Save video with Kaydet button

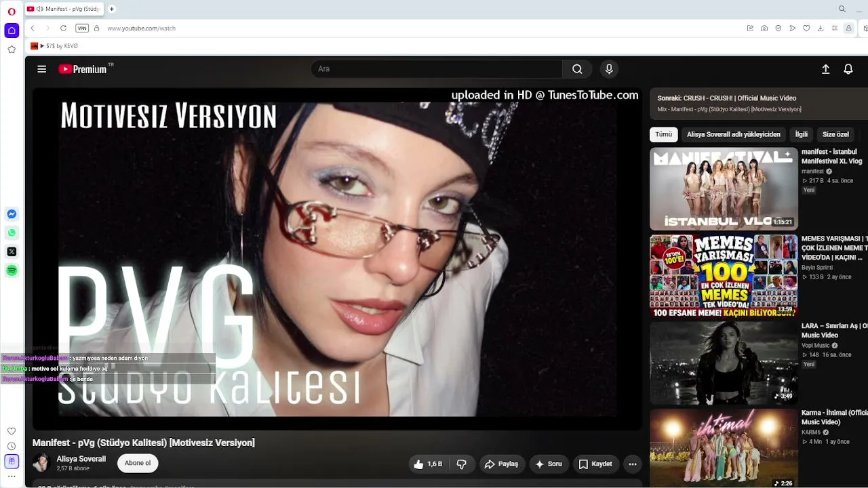tap(595, 464)
